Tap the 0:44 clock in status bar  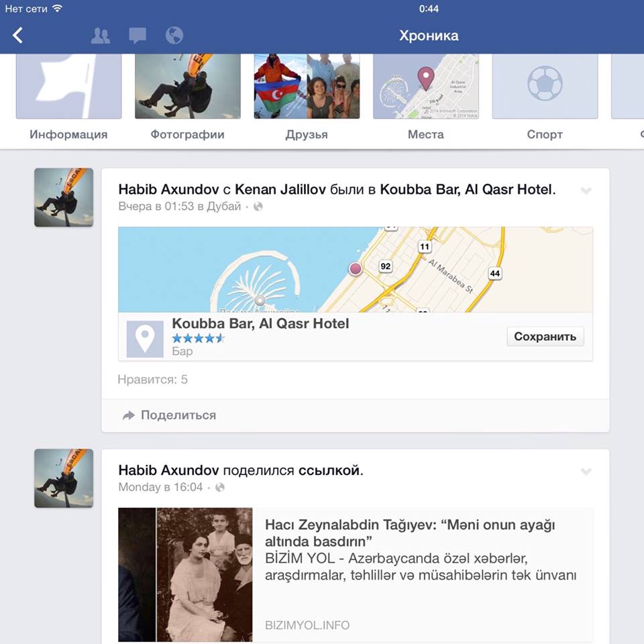(429, 9)
